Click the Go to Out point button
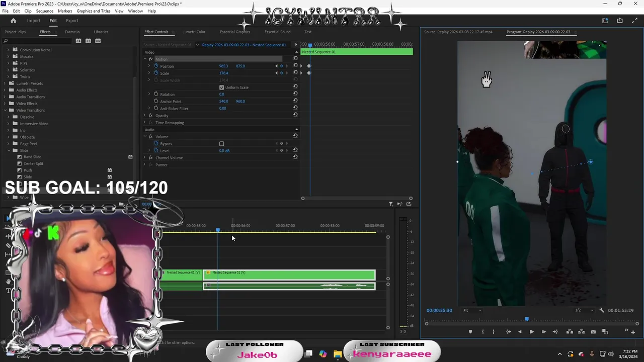Viewport: 644px width, 362px height. click(x=555, y=332)
